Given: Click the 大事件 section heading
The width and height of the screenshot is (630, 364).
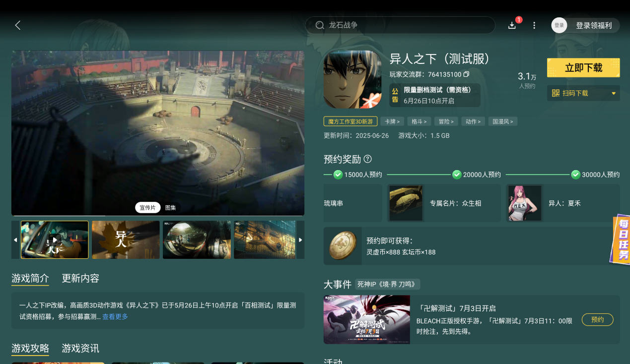Looking at the screenshot, I should pos(338,285).
